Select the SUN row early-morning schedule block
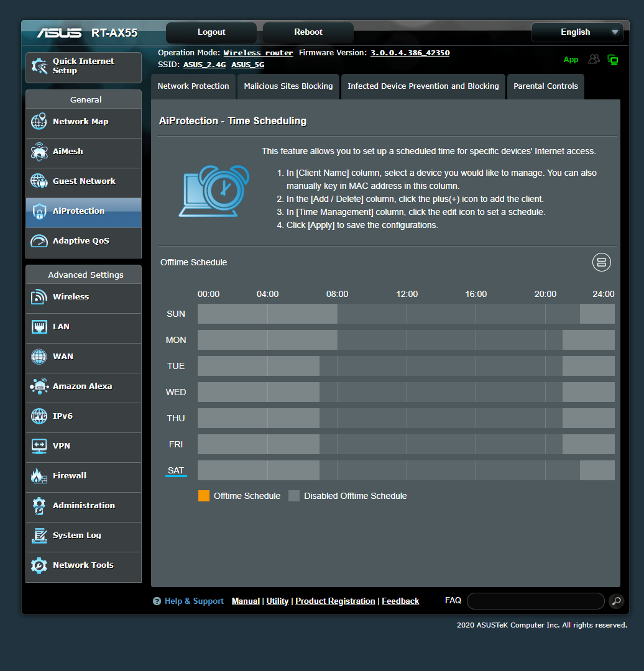The width and height of the screenshot is (644, 671). [267, 314]
